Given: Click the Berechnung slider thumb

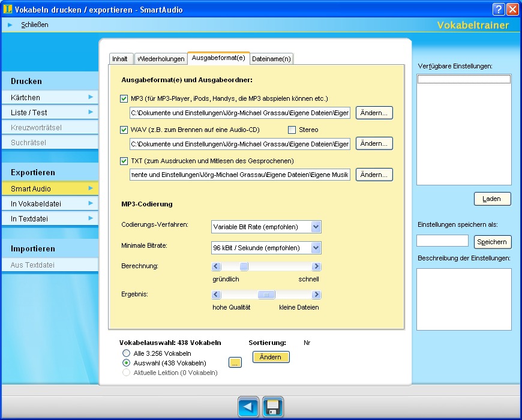Looking at the screenshot, I should (244, 266).
